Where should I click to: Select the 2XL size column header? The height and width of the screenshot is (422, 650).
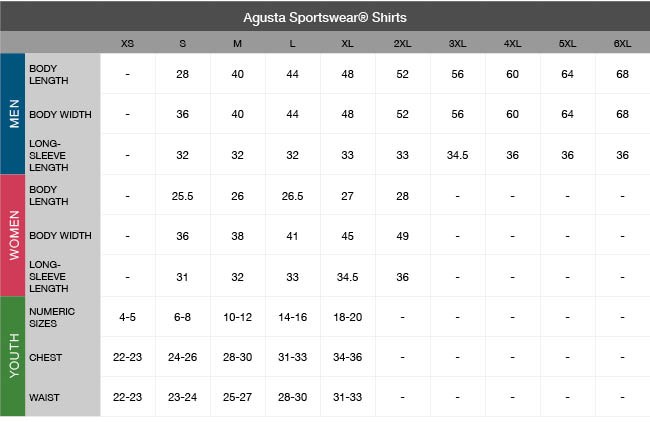(x=402, y=44)
